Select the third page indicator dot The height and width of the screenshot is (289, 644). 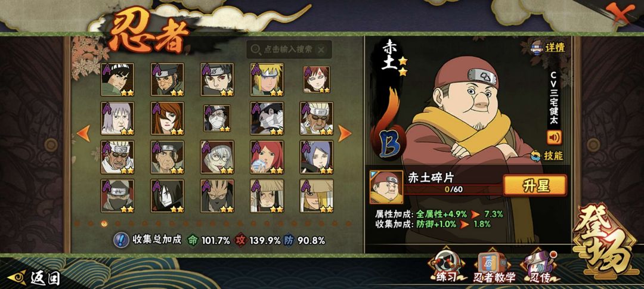pyautogui.click(x=104, y=223)
